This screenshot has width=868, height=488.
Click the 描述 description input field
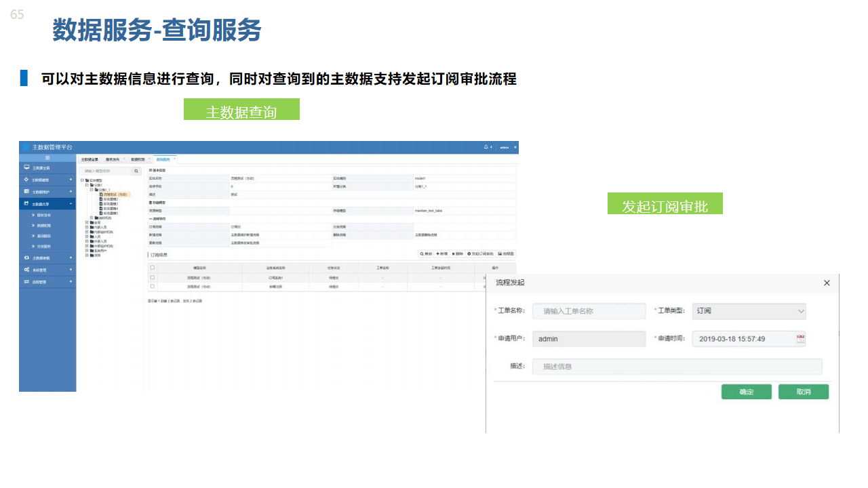pyautogui.click(x=677, y=367)
